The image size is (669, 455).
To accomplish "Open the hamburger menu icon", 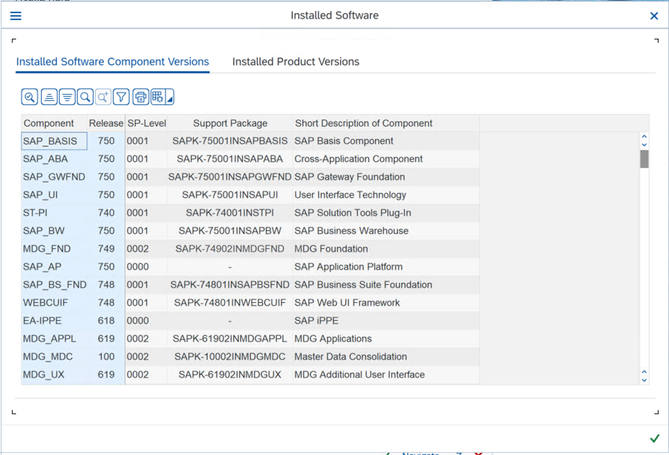I will click(x=16, y=16).
